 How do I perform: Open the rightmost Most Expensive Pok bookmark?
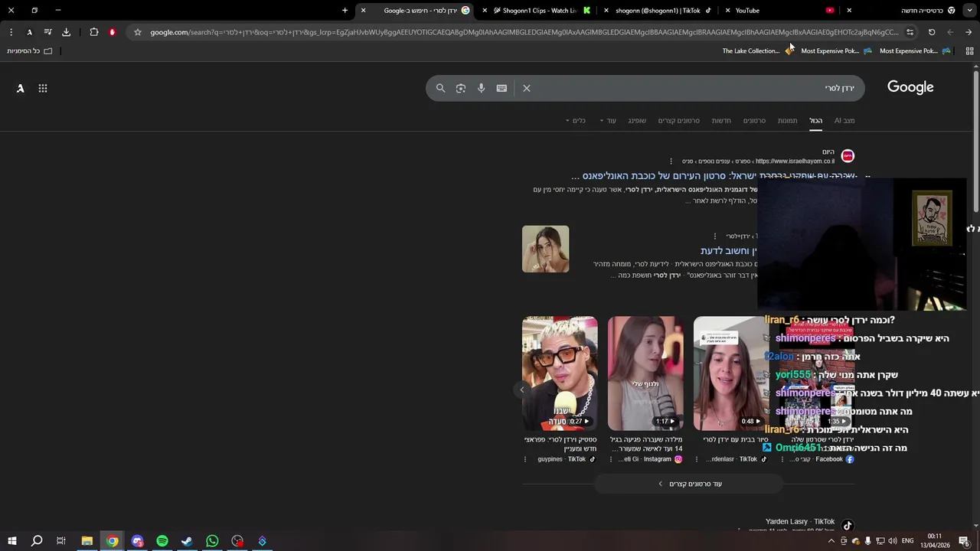tap(915, 51)
